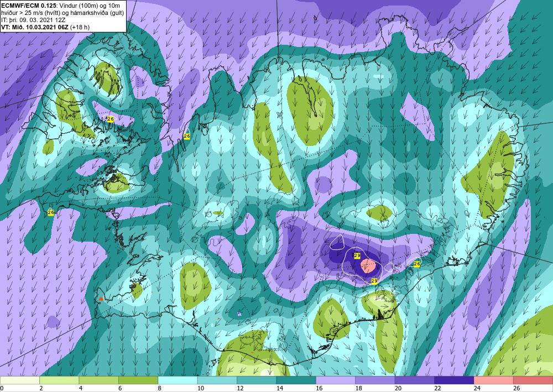This screenshot has height=392, width=553.
Task: Click the legend tick label '20'
Action: pyautogui.click(x=398, y=388)
